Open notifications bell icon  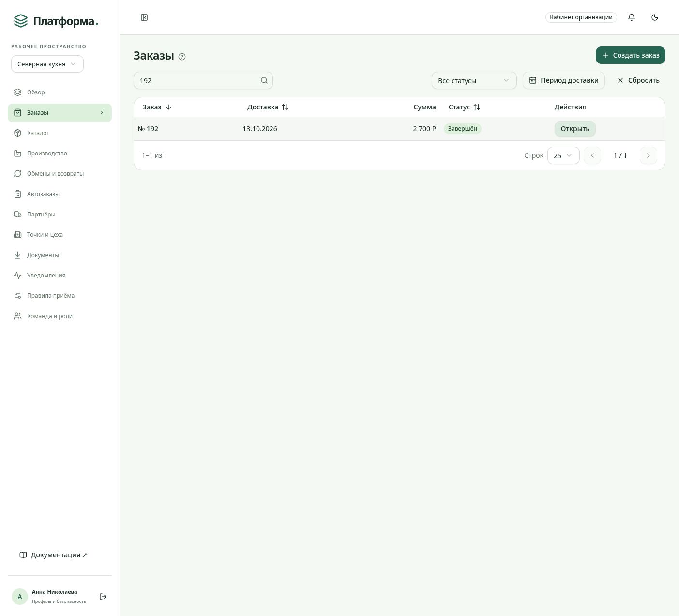coord(632,17)
